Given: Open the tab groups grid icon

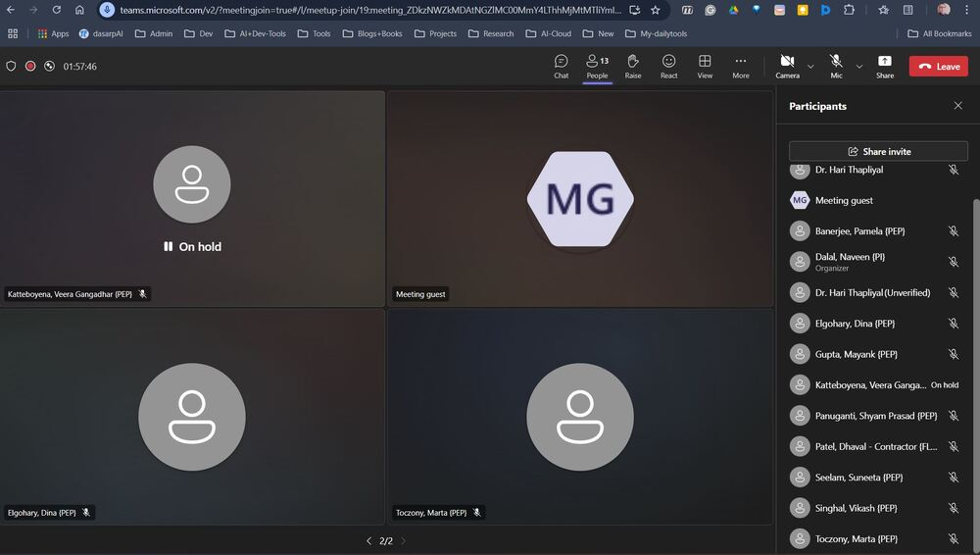Looking at the screenshot, I should click(13, 33).
